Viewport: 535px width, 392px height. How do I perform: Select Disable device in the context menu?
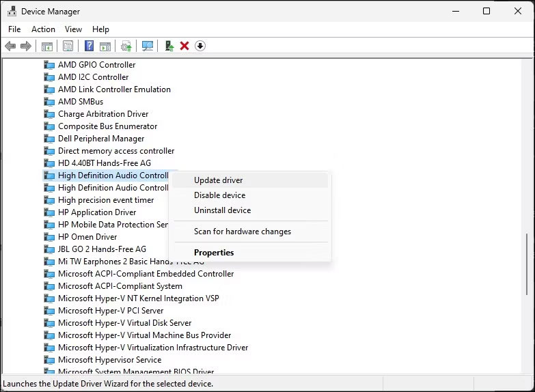(x=219, y=195)
